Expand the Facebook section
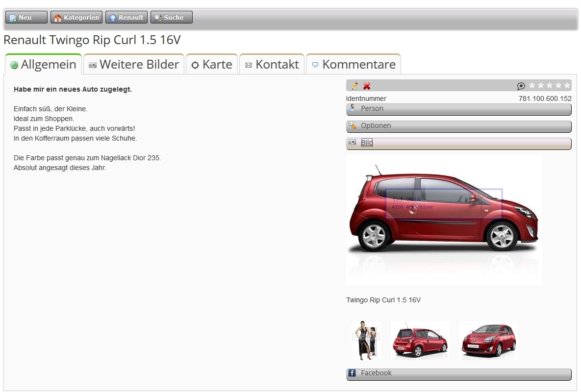581x392 pixels. [459, 374]
